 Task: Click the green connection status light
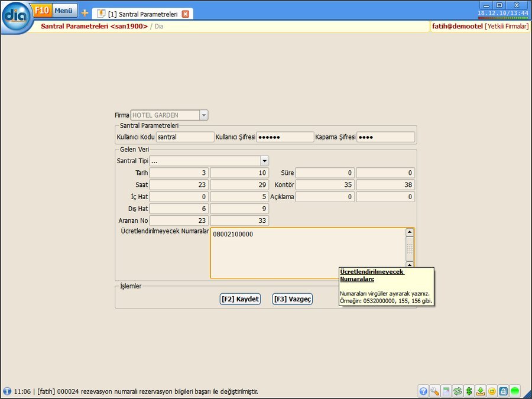(x=515, y=391)
